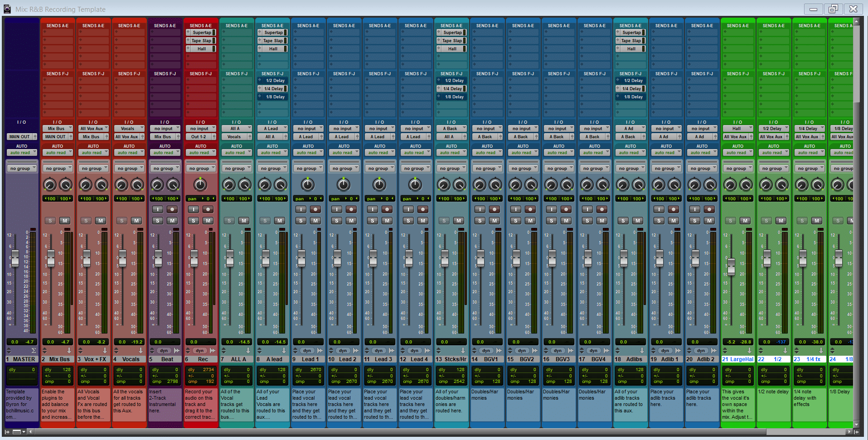Screen dimensions: 868x440
Task: Mute the Mix Bus track
Action: pyautogui.click(x=65, y=221)
